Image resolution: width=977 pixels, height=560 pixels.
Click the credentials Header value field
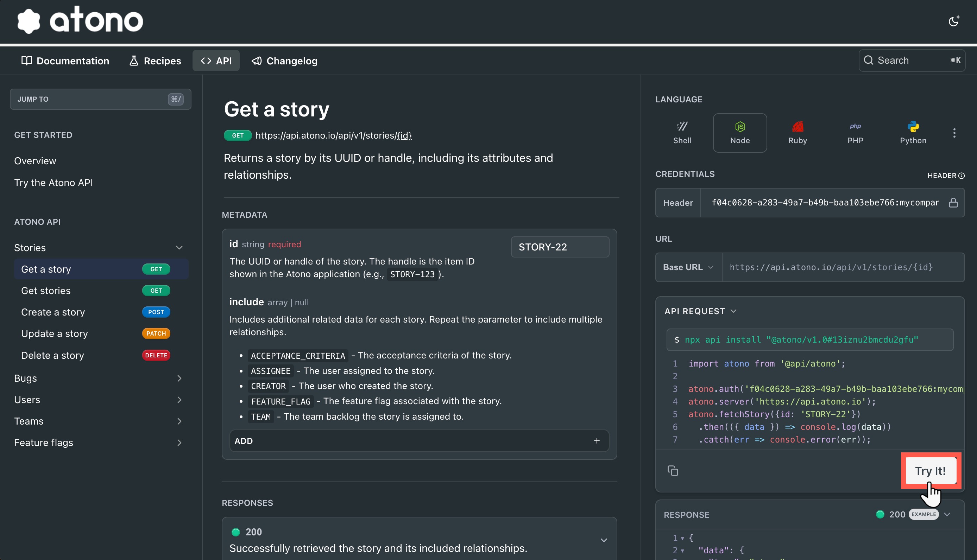tap(825, 203)
